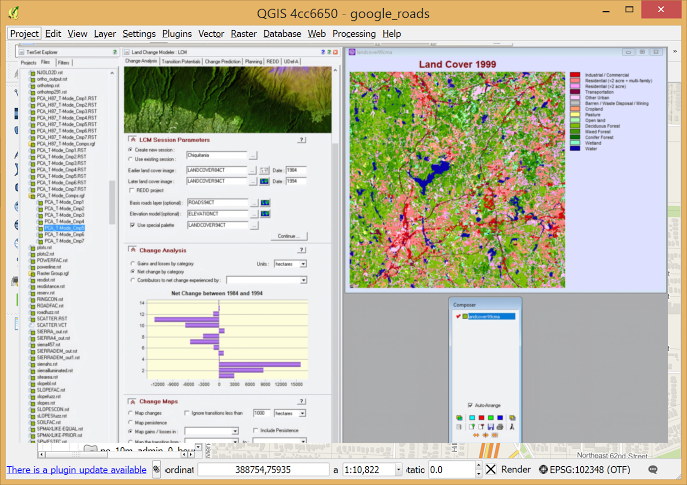This screenshot has width=687, height=485.
Task: Click red-pin page icon in Composer
Action: click(x=481, y=427)
